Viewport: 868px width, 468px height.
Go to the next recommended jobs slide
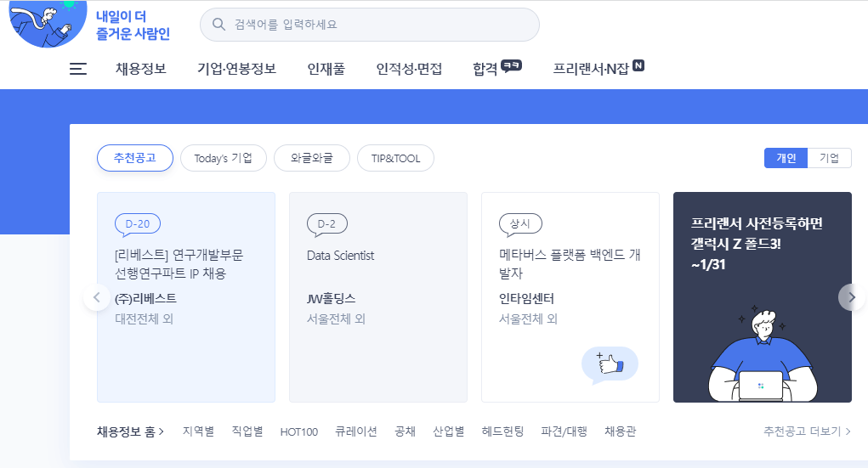point(851,297)
